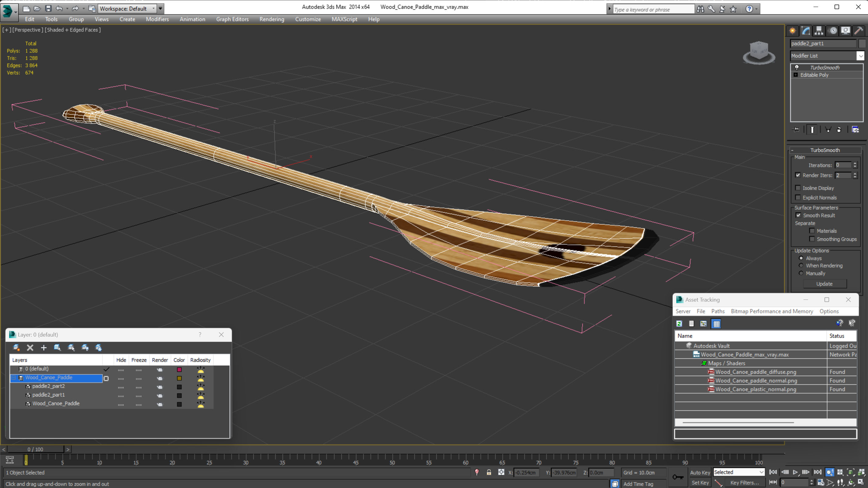
Task: Click the Shaded + Edged Faces viewport label
Action: [x=73, y=29]
